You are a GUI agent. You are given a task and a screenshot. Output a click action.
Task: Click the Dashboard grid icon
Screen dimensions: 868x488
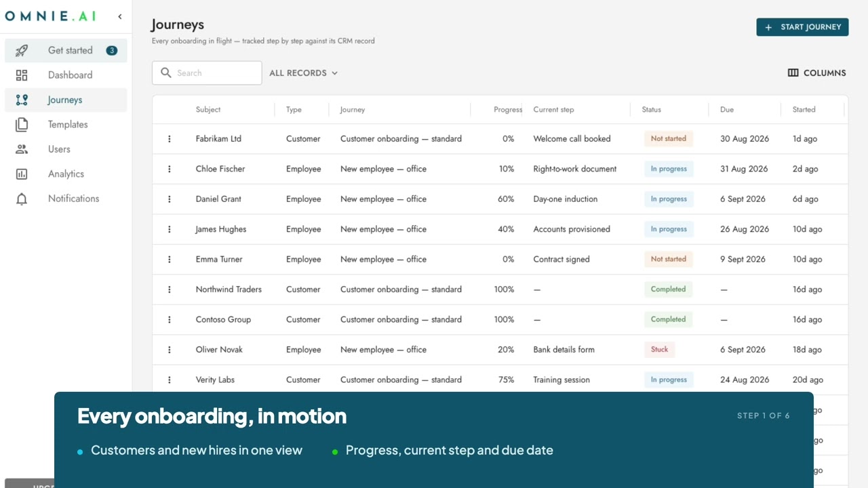(x=22, y=75)
